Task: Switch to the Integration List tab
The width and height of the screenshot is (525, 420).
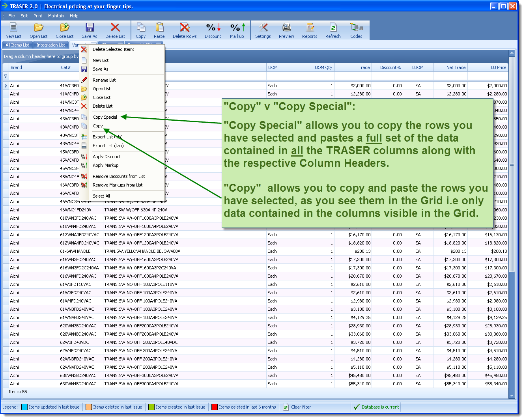Action: pyautogui.click(x=51, y=45)
